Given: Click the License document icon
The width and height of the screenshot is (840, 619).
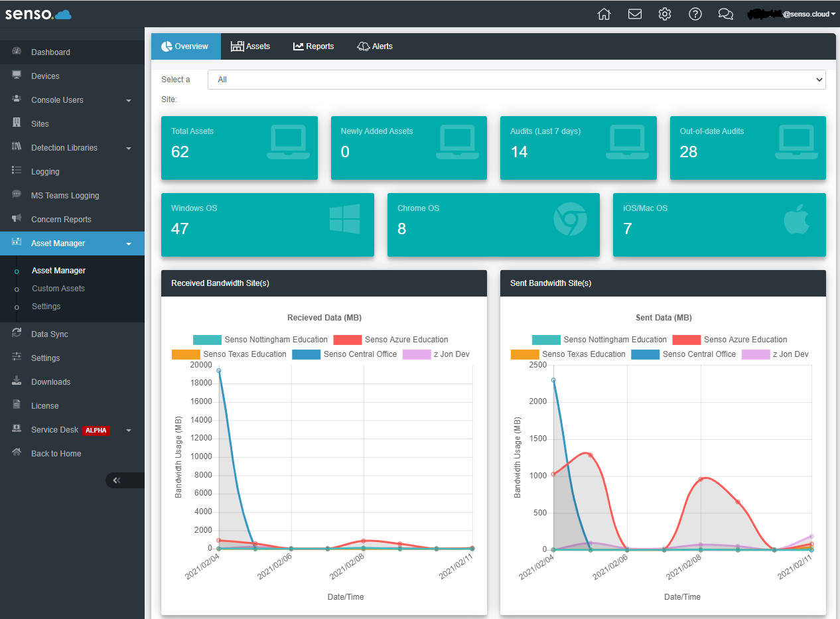Looking at the screenshot, I should tap(17, 405).
